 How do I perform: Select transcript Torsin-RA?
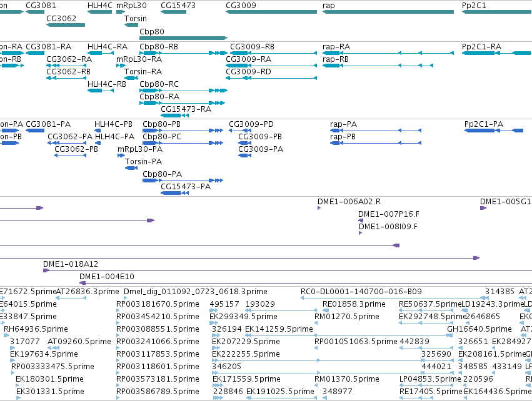pyautogui.click(x=131, y=78)
